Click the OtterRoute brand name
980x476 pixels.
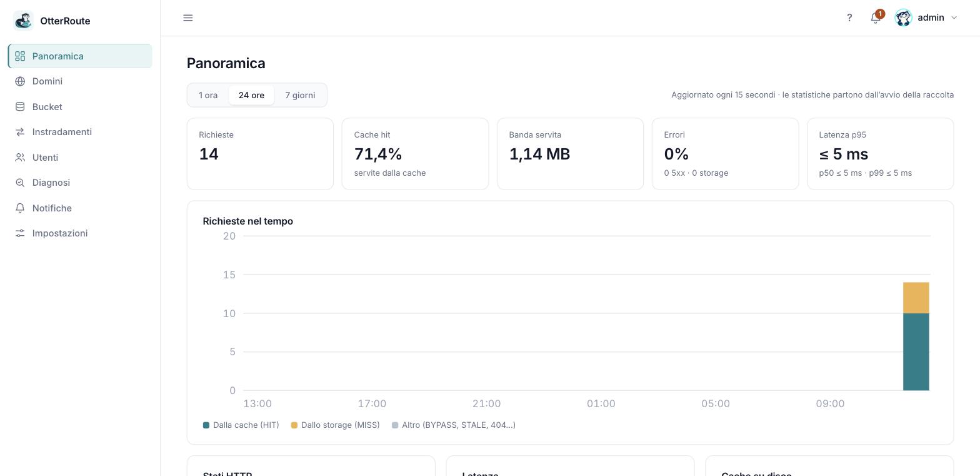click(65, 21)
